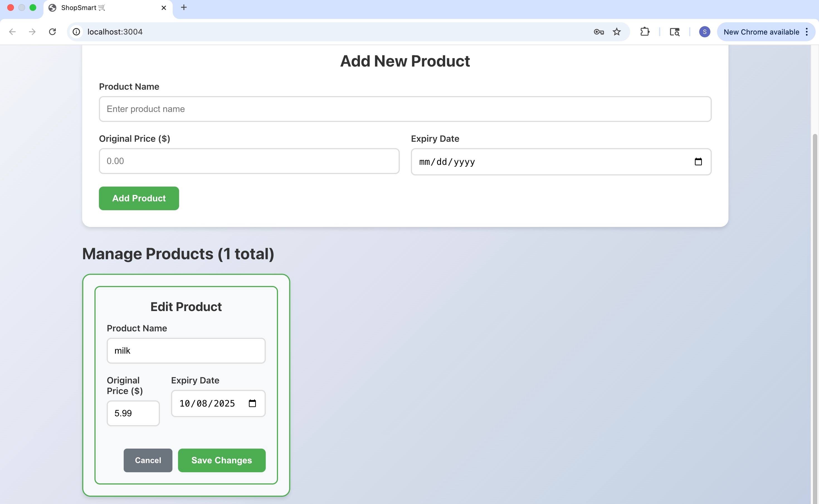Screen dimensions: 819x504
Task: Open the password manager key icon
Action: (x=599, y=32)
